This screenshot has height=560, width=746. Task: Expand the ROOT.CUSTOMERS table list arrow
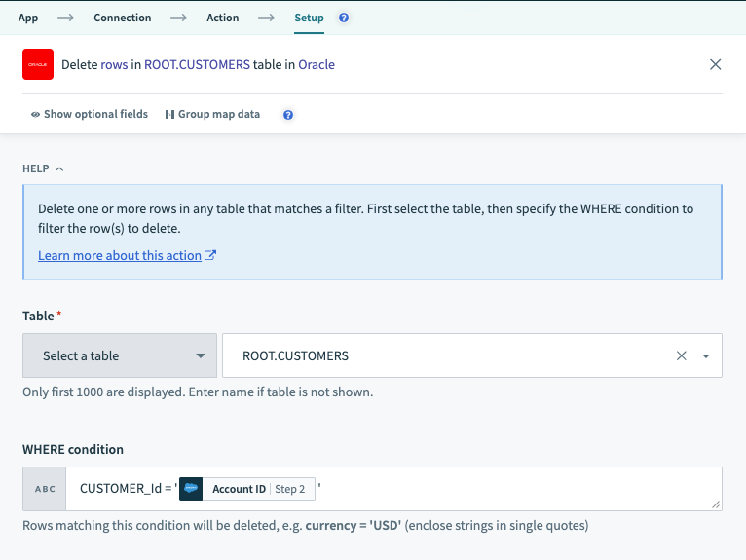point(706,356)
